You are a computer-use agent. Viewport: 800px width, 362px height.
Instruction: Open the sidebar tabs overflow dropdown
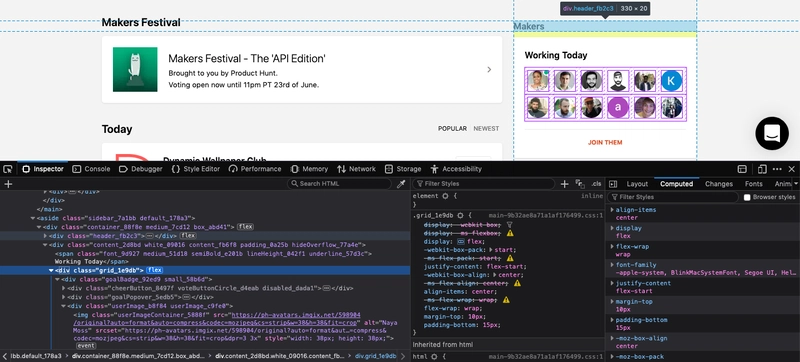796,184
